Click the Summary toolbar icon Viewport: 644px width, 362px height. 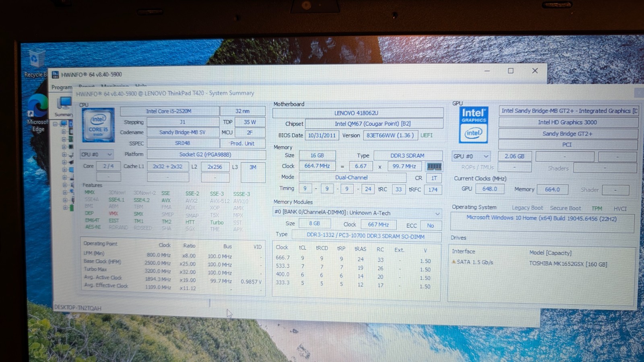click(64, 106)
